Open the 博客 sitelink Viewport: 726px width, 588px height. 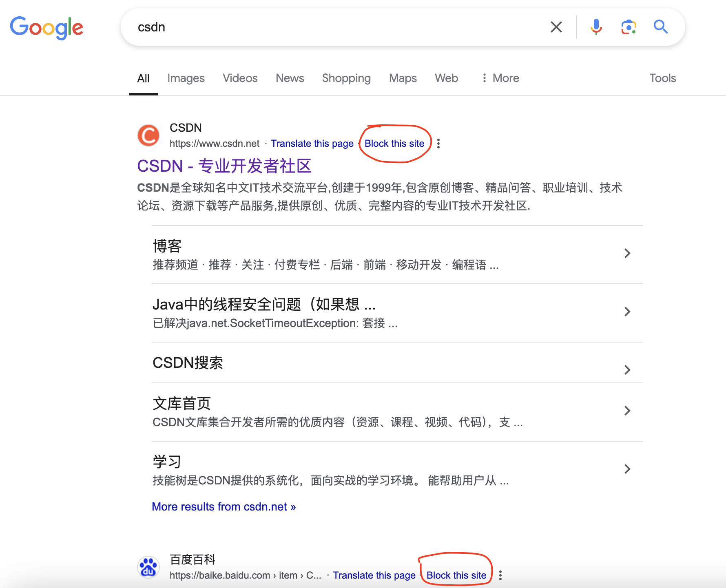[167, 246]
